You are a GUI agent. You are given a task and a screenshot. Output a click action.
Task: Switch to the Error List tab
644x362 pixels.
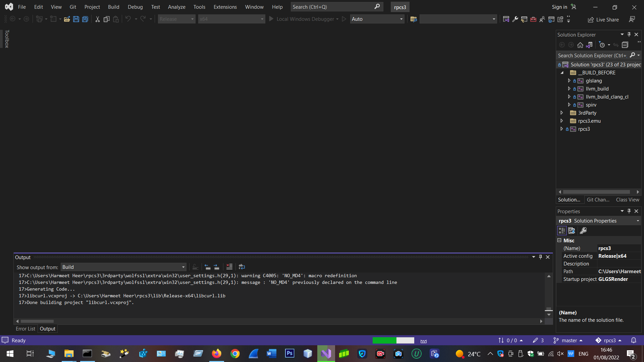point(25,329)
